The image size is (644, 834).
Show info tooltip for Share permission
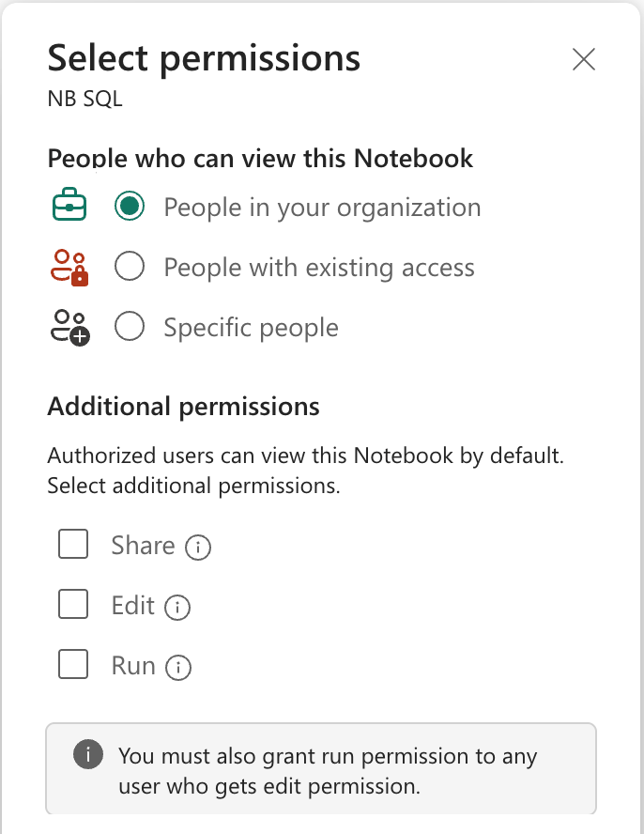coord(198,548)
